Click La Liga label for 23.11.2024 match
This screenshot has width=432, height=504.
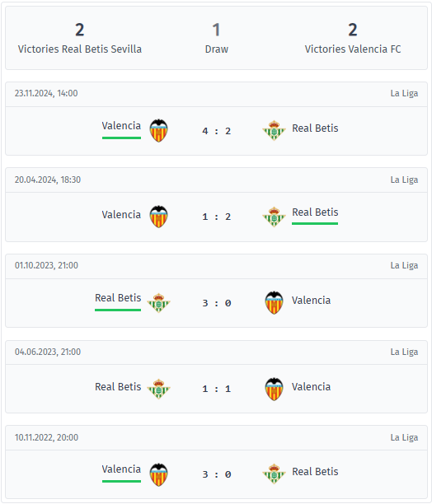click(x=404, y=93)
